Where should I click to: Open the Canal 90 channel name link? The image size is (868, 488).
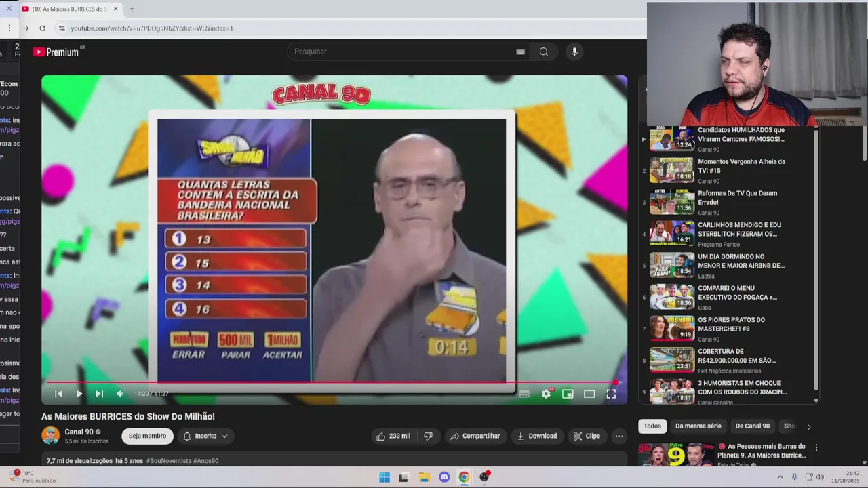79,432
